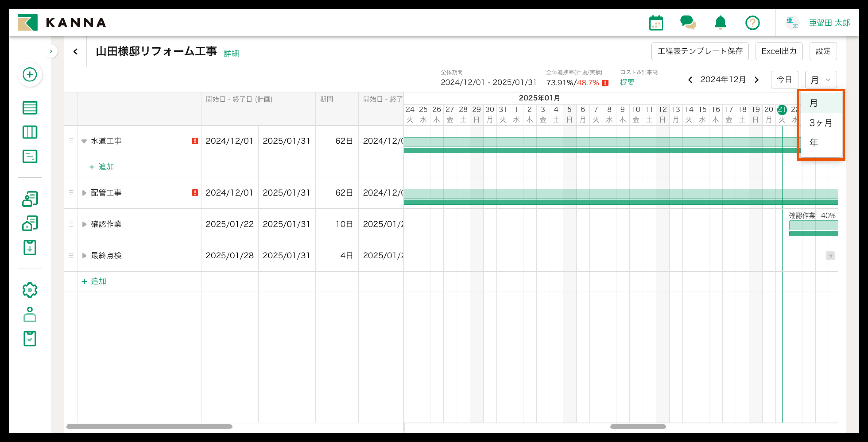Open the 詳細 link beside project title

click(x=231, y=53)
